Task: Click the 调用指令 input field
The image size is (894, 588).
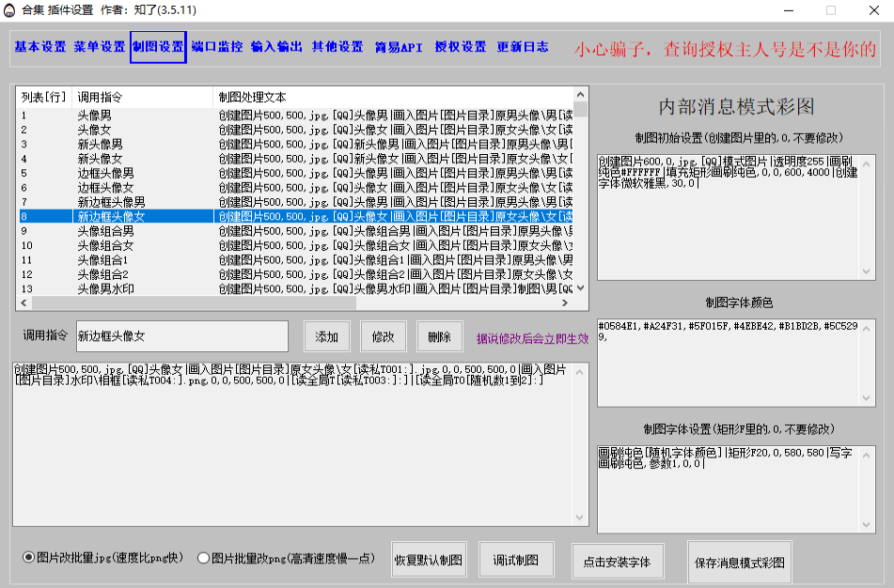Action: pyautogui.click(x=180, y=336)
